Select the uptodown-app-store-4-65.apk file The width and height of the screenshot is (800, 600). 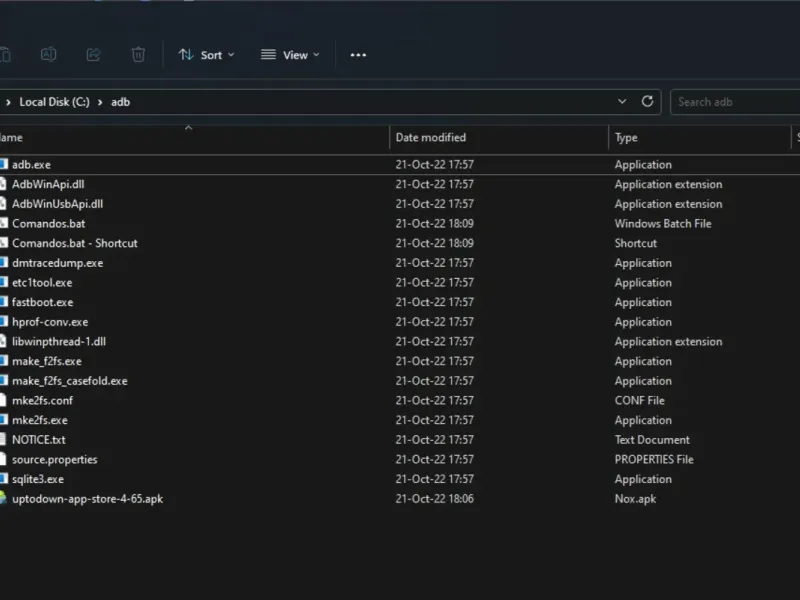point(87,499)
